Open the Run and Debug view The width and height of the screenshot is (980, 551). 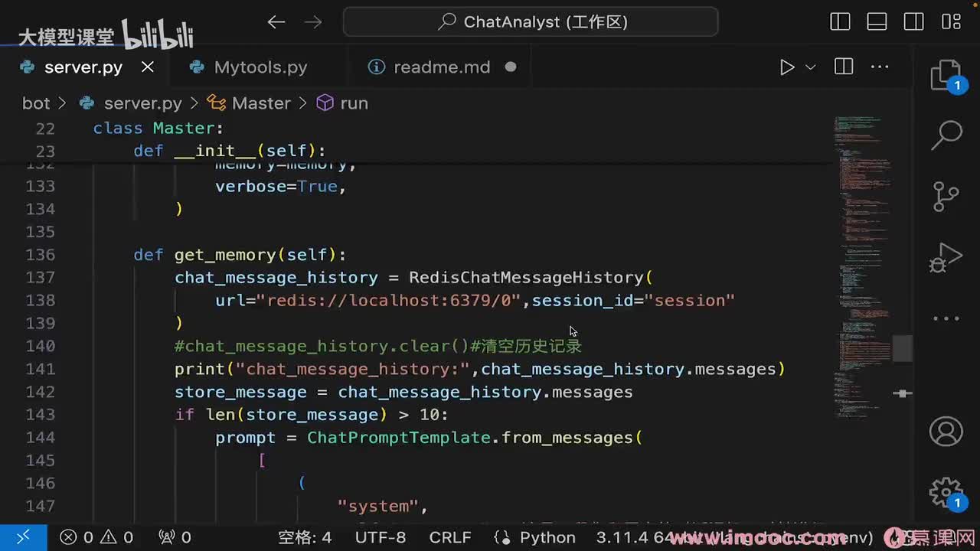[x=946, y=258]
